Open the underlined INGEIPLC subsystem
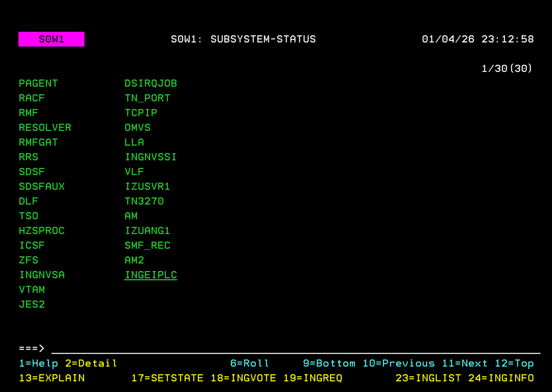 coord(150,275)
